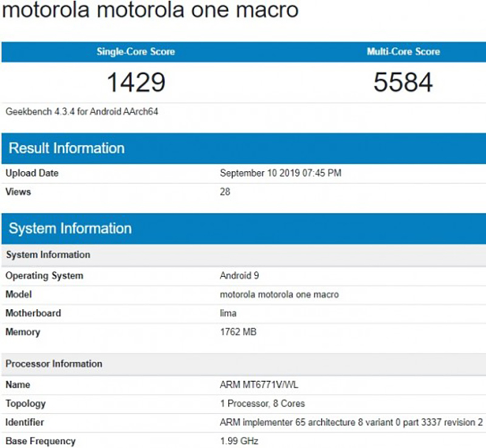Click the Result Information section header
The height and width of the screenshot is (448, 486).
point(67,148)
